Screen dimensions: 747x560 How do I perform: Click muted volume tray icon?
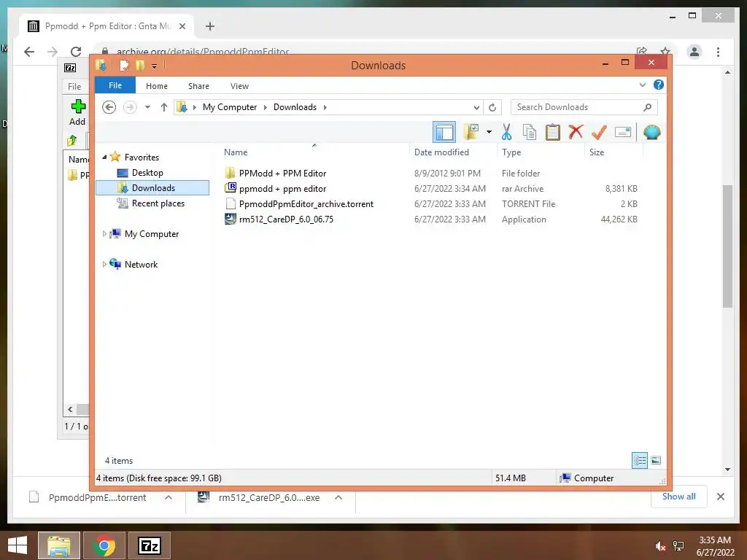pos(659,546)
